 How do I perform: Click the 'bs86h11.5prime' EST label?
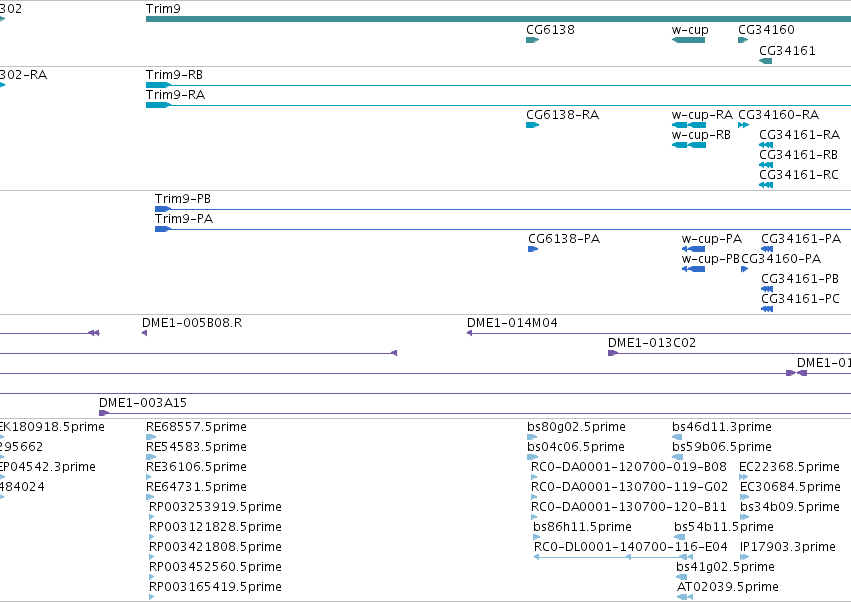582,527
